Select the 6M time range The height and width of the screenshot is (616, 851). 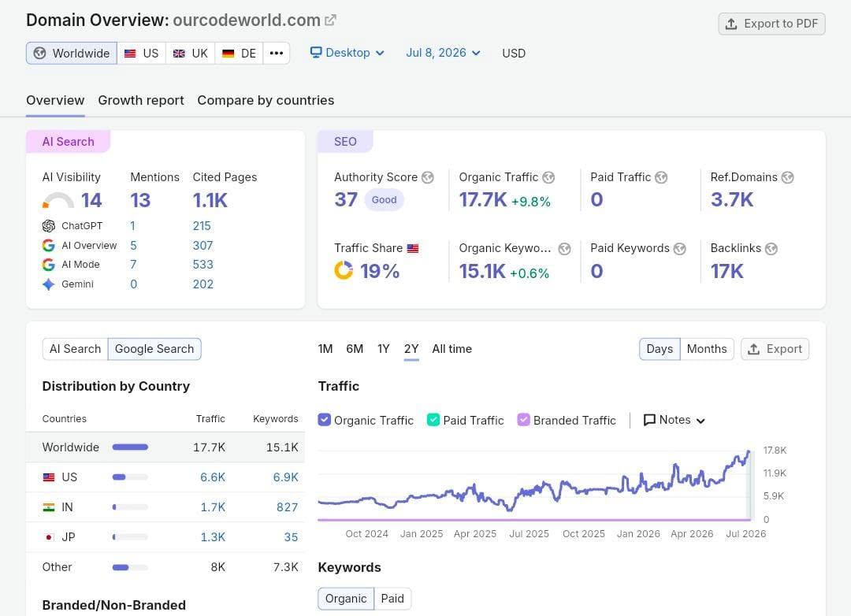point(355,349)
